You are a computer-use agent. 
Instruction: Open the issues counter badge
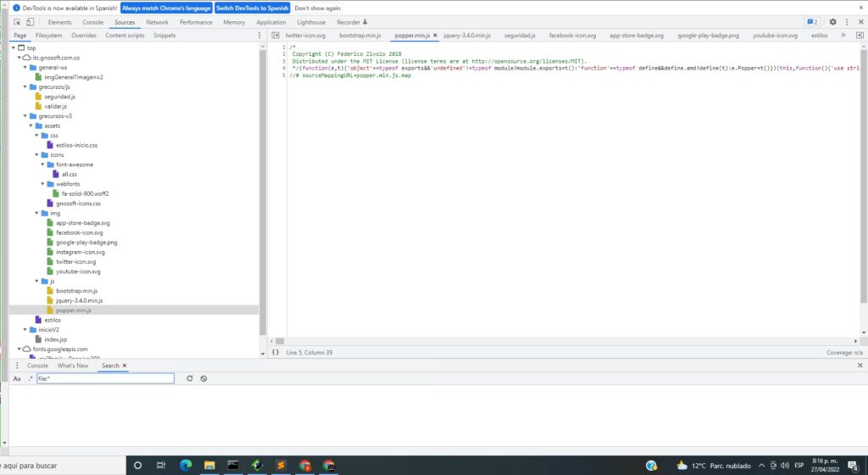[x=812, y=22]
